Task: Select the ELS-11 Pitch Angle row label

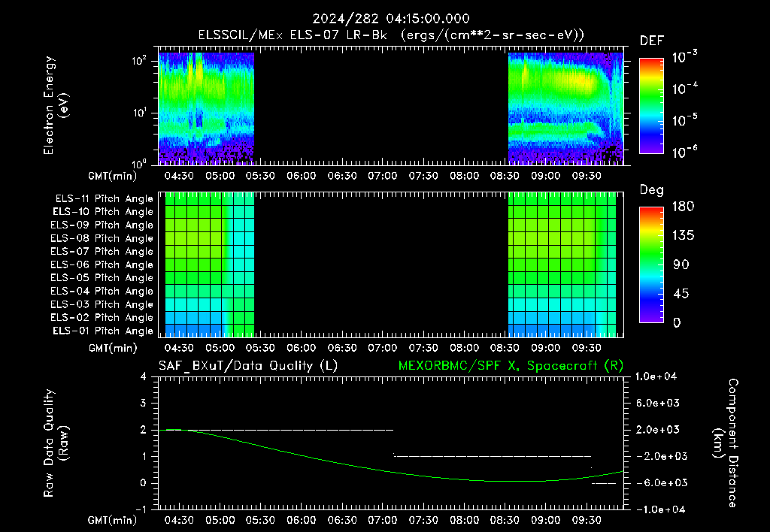Action: (104, 199)
